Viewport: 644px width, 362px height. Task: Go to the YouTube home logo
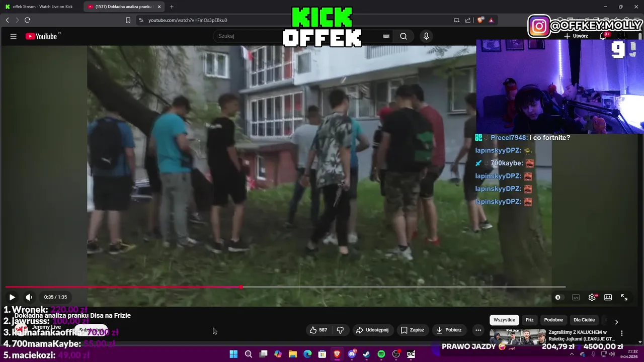(41, 36)
